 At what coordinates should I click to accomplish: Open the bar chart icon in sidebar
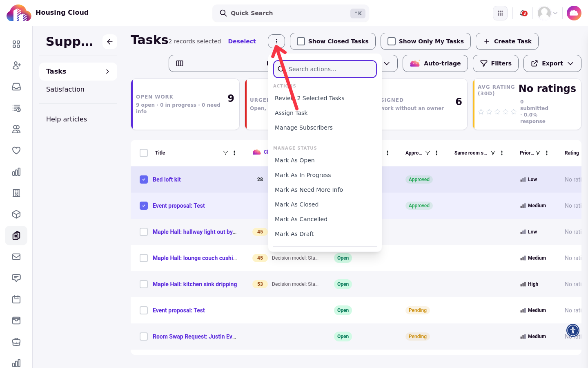click(x=16, y=172)
